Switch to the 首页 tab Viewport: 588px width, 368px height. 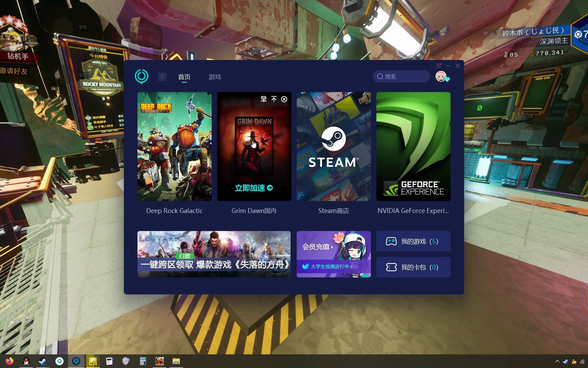point(184,77)
